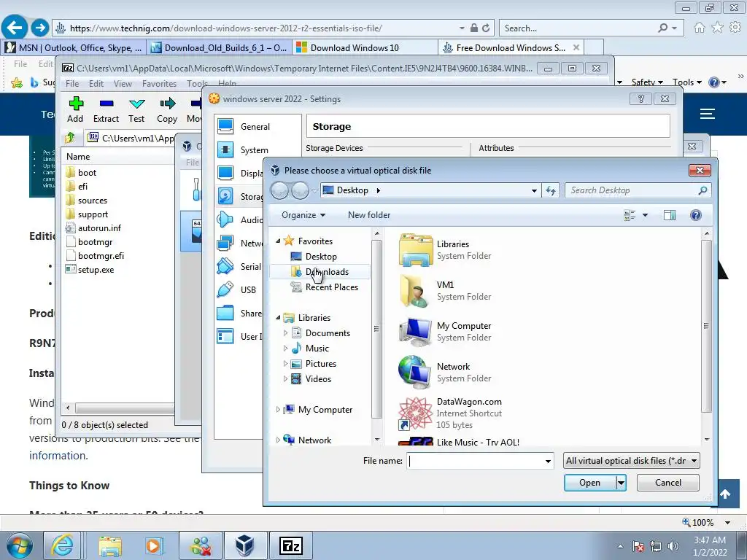
Task: Go up one folder in 7-Zip
Action: point(70,138)
